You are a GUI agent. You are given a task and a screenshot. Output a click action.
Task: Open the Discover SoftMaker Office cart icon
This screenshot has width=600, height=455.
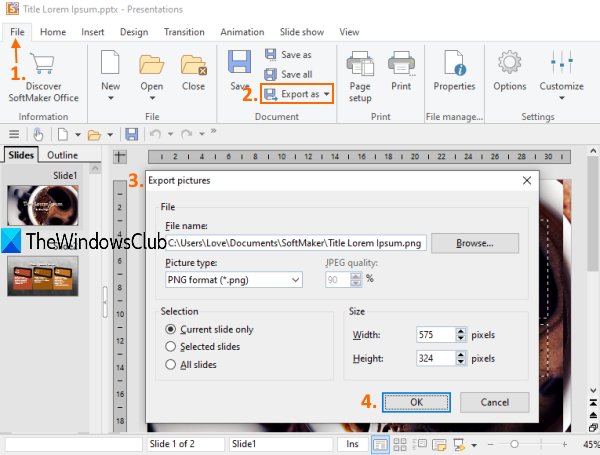pos(42,64)
